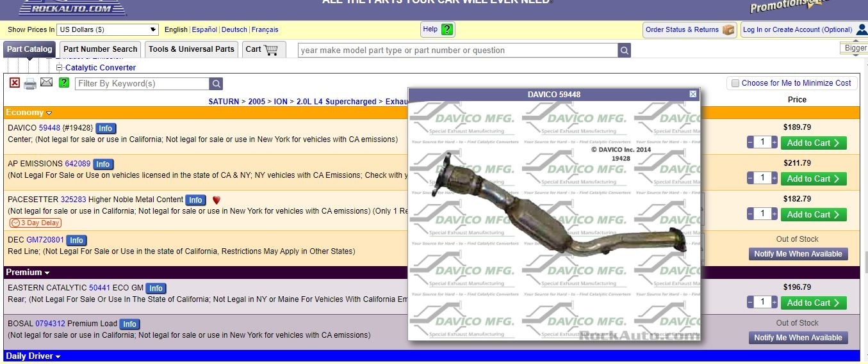
Task: Decrease quantity for AP EMISSIONS 642089
Action: pos(750,178)
